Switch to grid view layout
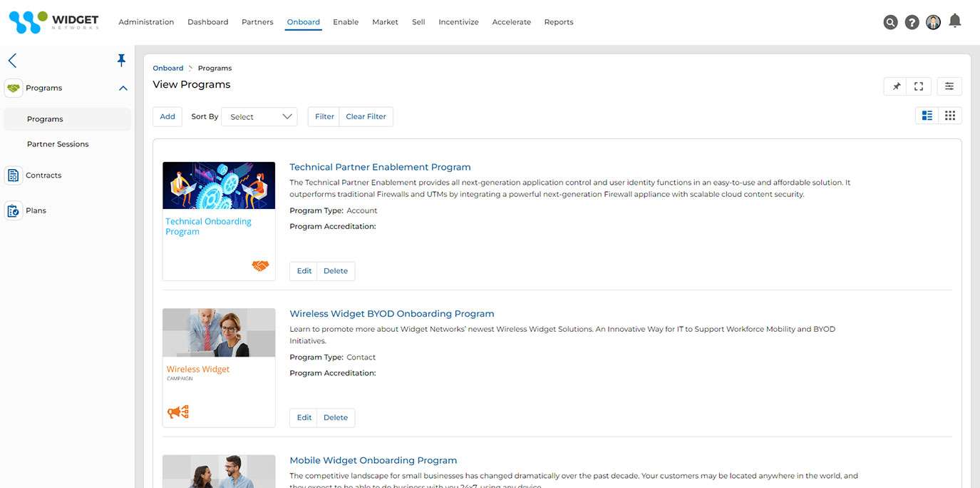This screenshot has height=488, width=980. [950, 116]
